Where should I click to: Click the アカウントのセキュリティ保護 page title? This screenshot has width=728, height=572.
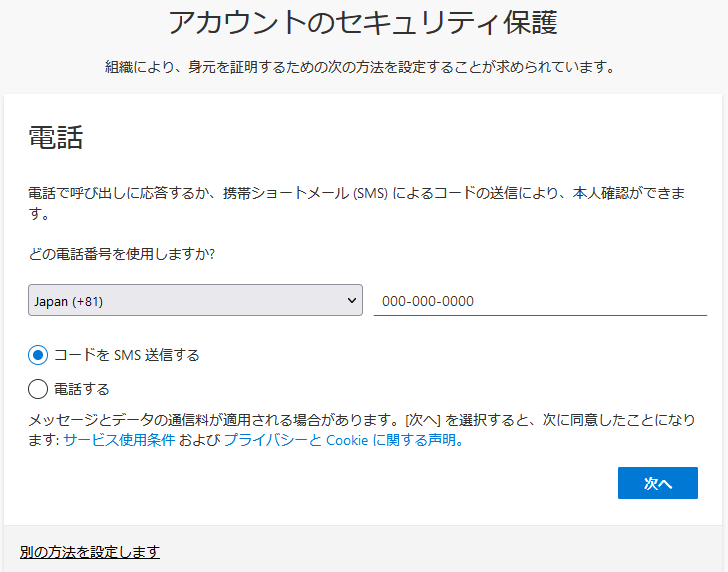point(363,23)
